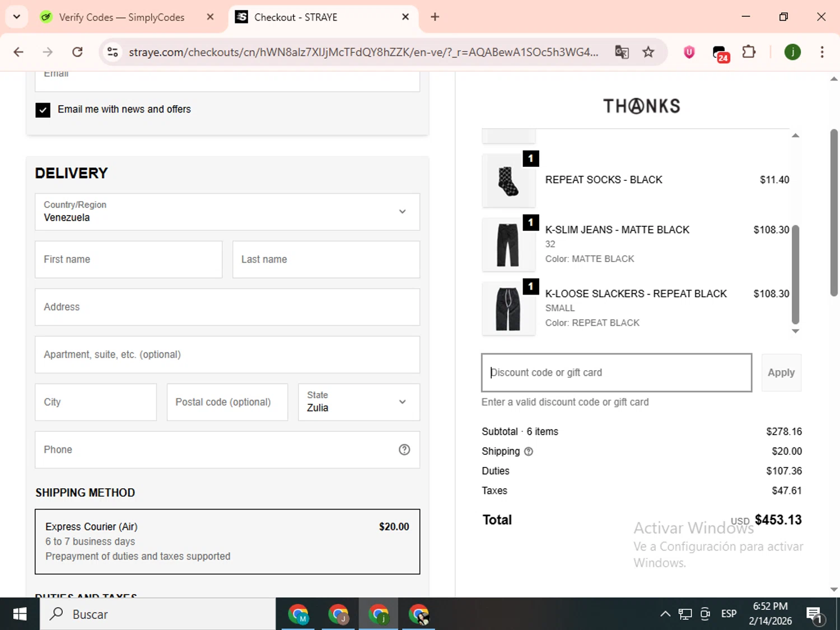Click the Last name field
This screenshot has width=840, height=630.
point(326,259)
